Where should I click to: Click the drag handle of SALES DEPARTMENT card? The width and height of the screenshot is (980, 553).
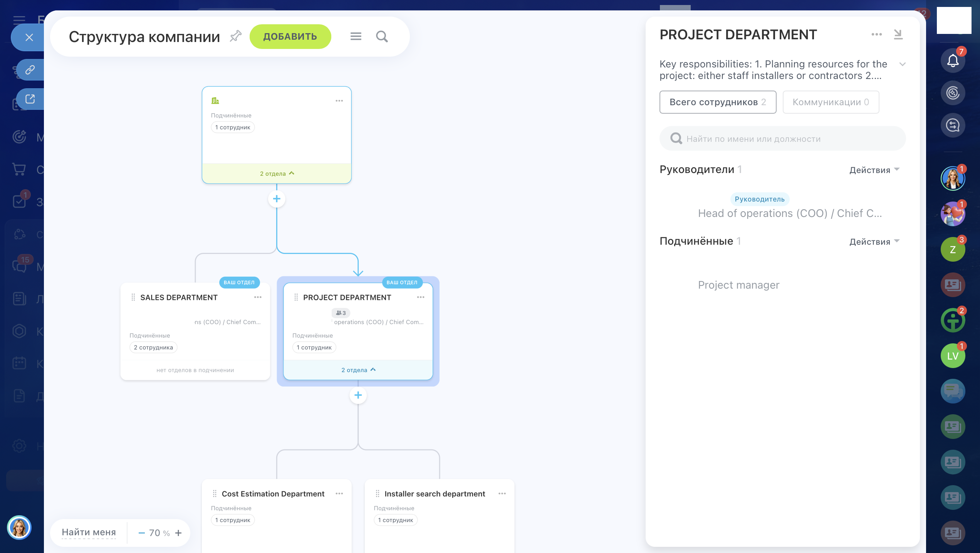point(133,297)
